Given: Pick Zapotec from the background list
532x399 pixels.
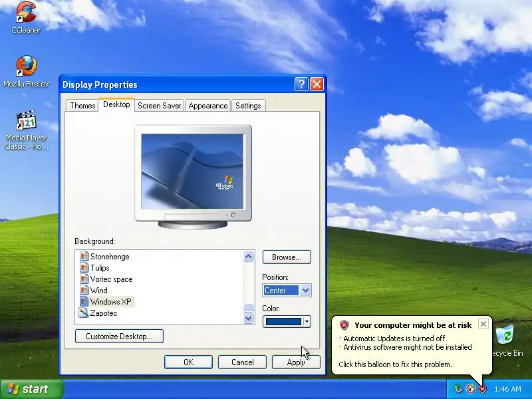Looking at the screenshot, I should (x=104, y=313).
